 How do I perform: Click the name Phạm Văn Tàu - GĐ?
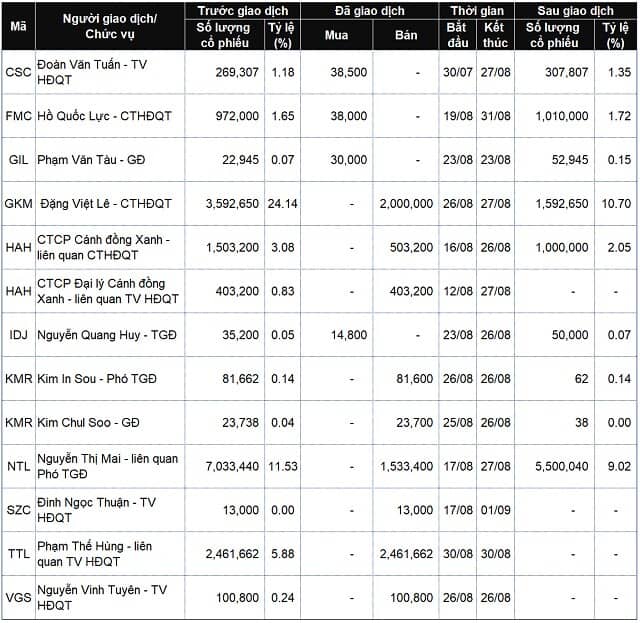[x=91, y=160]
